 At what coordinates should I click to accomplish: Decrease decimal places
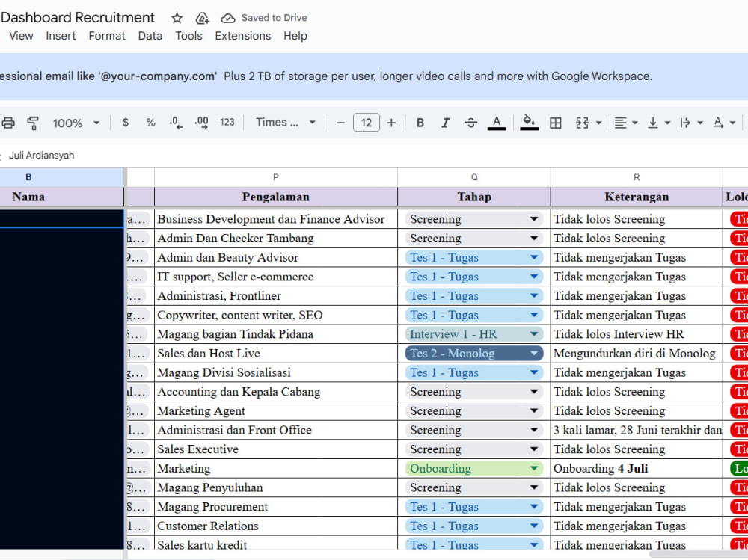tap(176, 123)
